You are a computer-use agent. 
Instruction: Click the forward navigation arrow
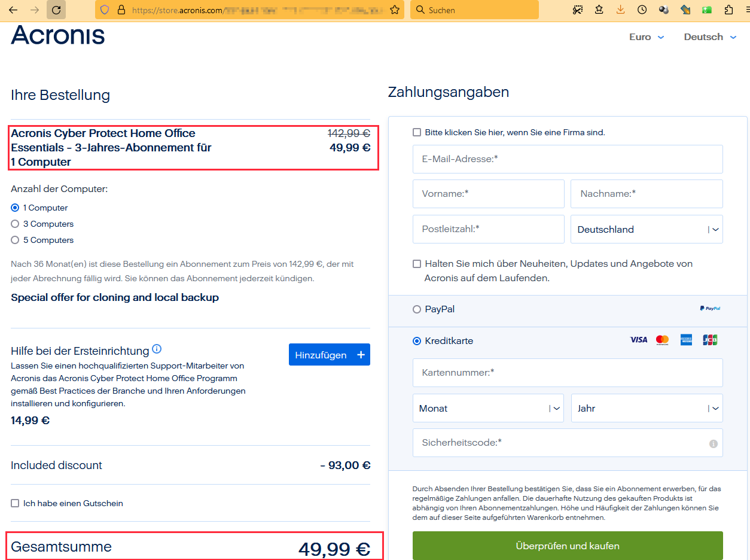[x=35, y=10]
